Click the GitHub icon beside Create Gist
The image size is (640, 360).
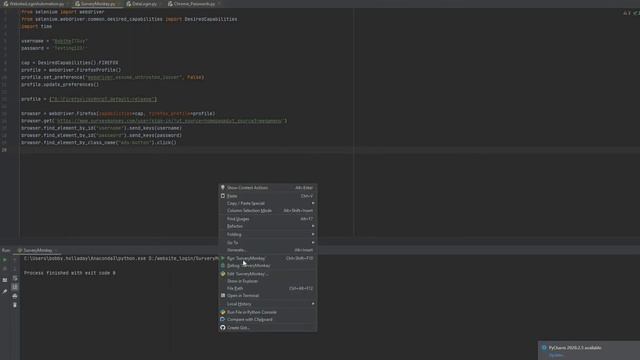(x=223, y=327)
